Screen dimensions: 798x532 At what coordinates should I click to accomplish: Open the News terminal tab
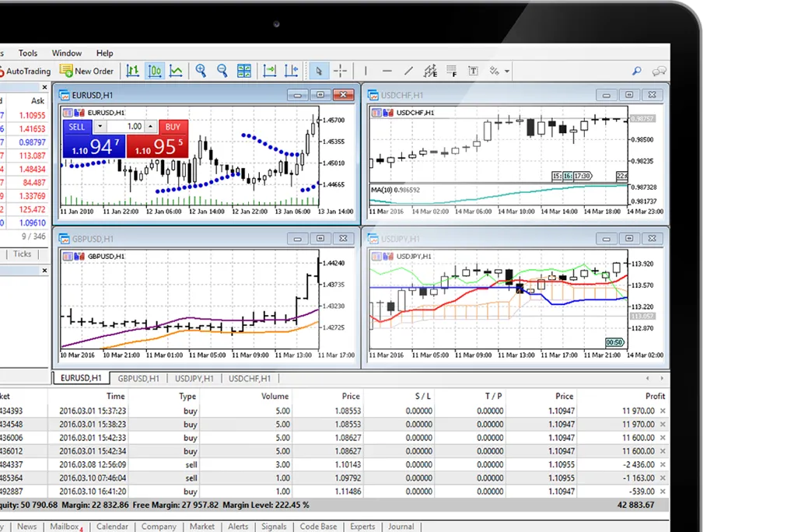[27, 527]
